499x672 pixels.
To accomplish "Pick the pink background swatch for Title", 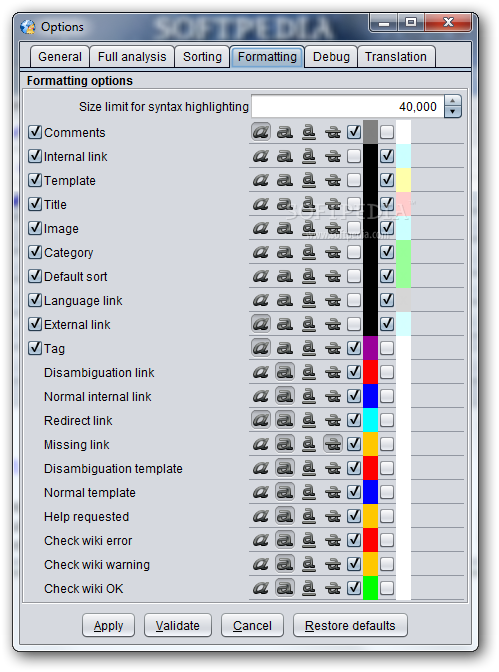I will point(403,204).
